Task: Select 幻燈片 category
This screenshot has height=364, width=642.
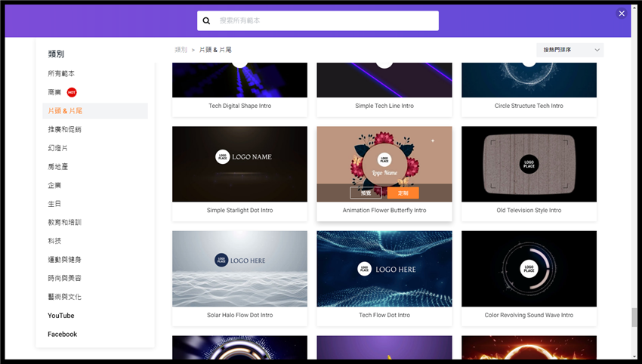Action: (x=57, y=148)
